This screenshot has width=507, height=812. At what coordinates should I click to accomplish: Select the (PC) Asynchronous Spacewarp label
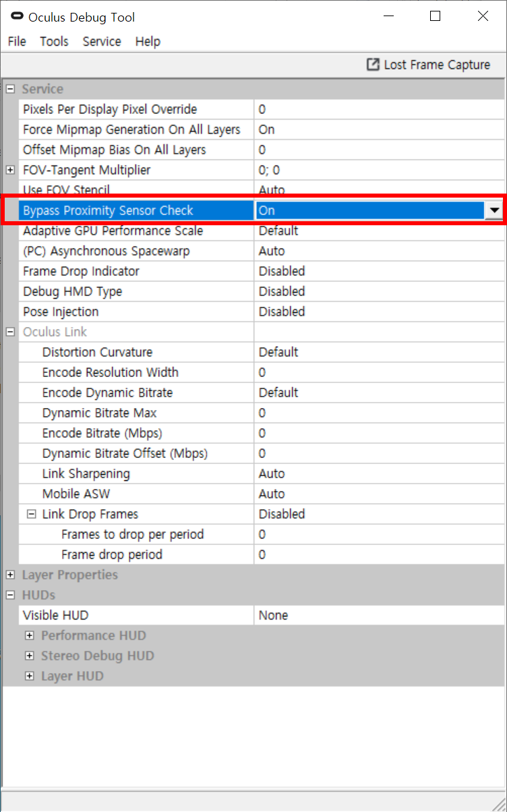coord(107,251)
